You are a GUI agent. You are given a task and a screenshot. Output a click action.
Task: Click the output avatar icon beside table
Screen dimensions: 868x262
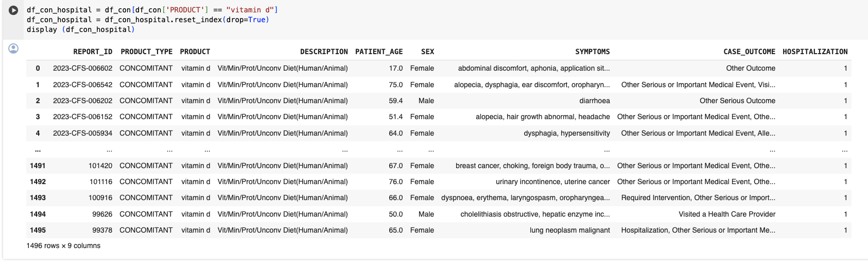[13, 48]
